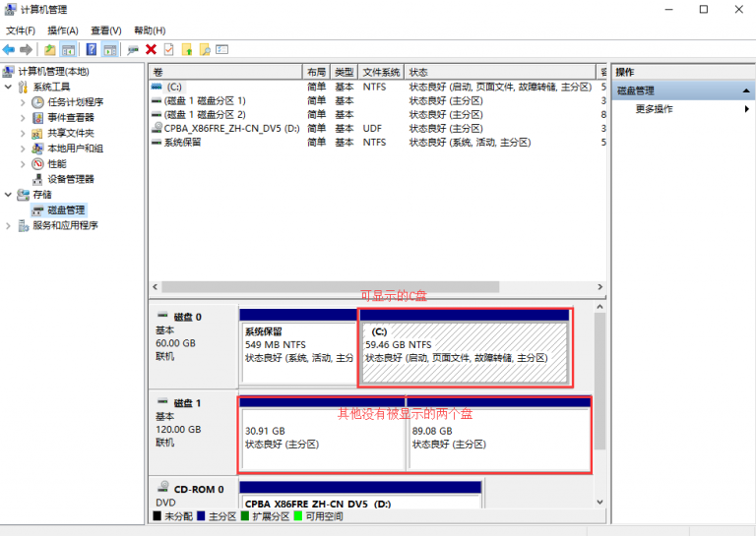Click the 状态 column header
Image resolution: width=756 pixels, height=536 pixels.
[499, 72]
